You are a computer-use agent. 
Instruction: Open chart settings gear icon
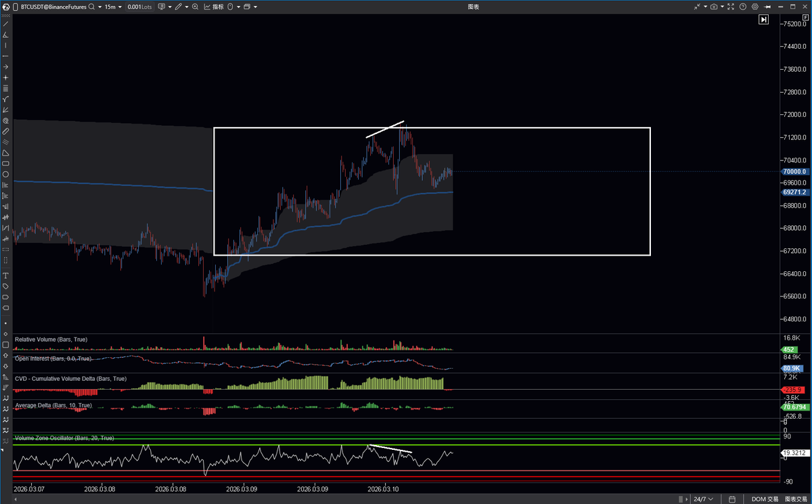[755, 7]
